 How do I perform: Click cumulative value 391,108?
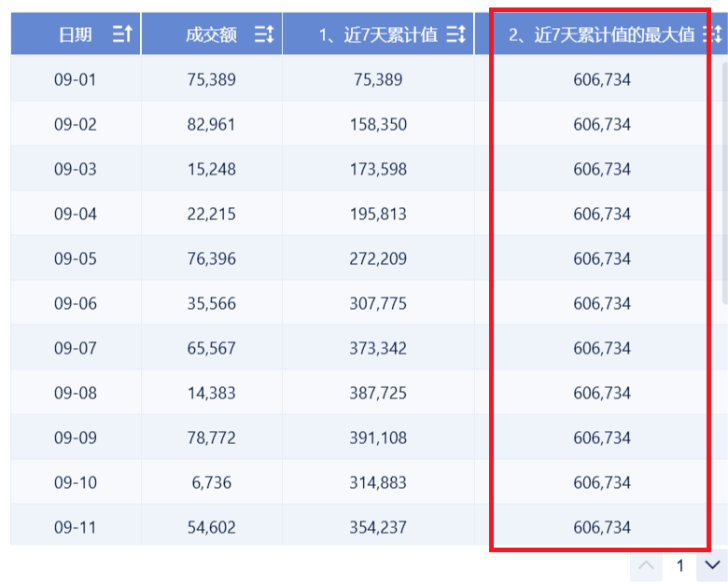click(378, 438)
